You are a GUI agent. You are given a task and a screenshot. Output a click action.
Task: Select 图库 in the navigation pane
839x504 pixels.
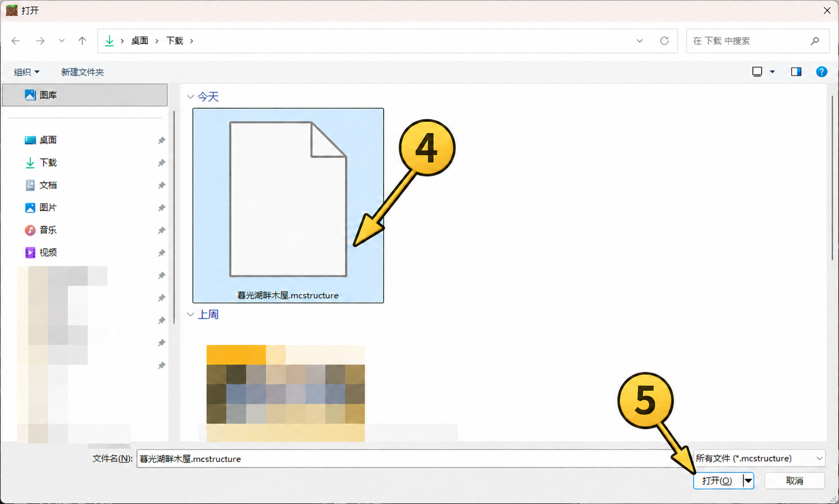(85, 95)
